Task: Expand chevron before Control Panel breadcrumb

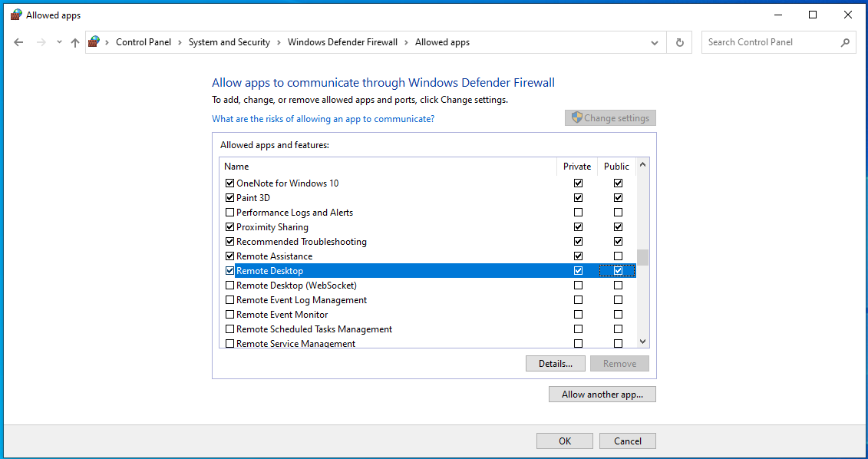Action: [x=106, y=42]
